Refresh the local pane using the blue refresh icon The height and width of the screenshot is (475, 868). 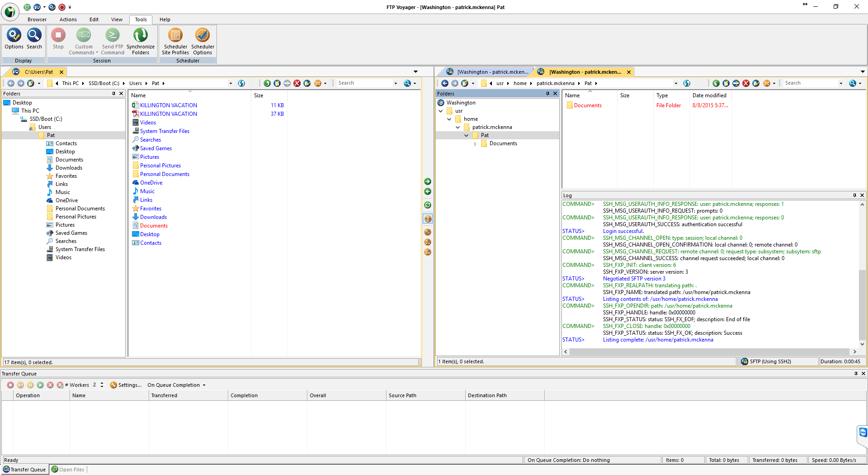click(x=241, y=83)
